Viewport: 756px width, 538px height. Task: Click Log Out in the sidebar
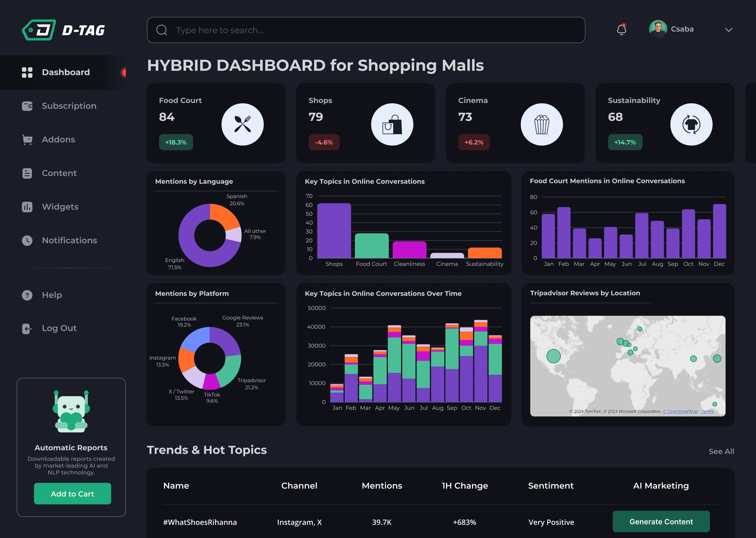[x=59, y=328]
